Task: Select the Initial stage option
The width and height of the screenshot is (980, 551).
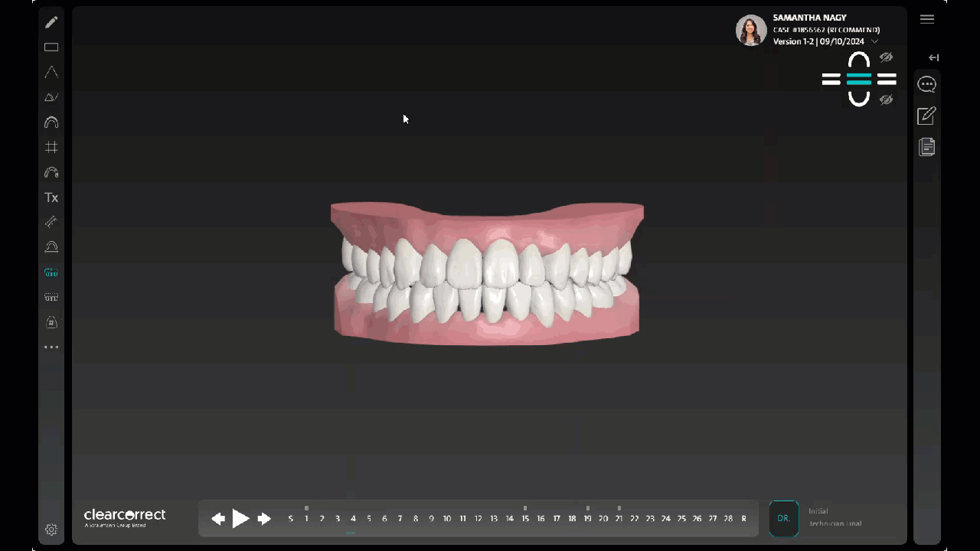Action: point(818,511)
